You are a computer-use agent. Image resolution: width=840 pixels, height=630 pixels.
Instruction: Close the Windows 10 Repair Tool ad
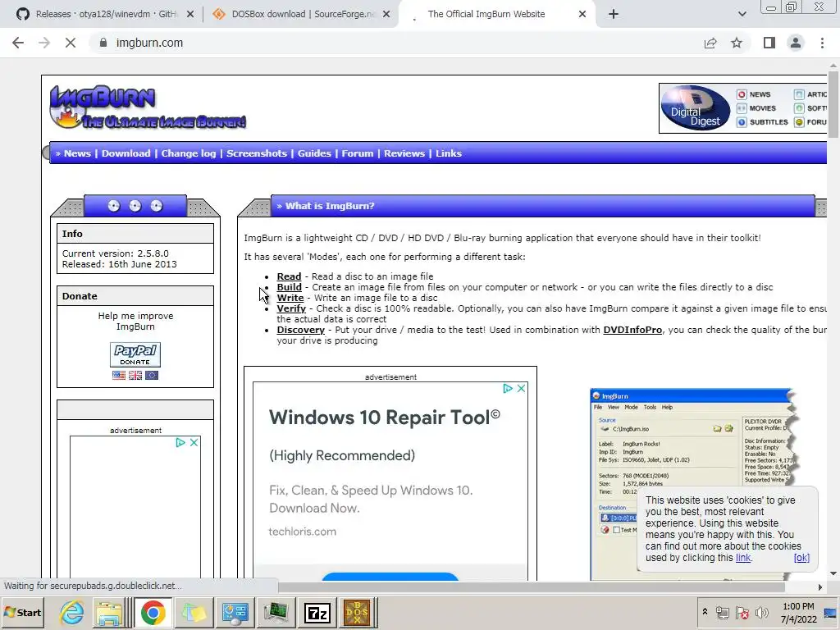(521, 388)
